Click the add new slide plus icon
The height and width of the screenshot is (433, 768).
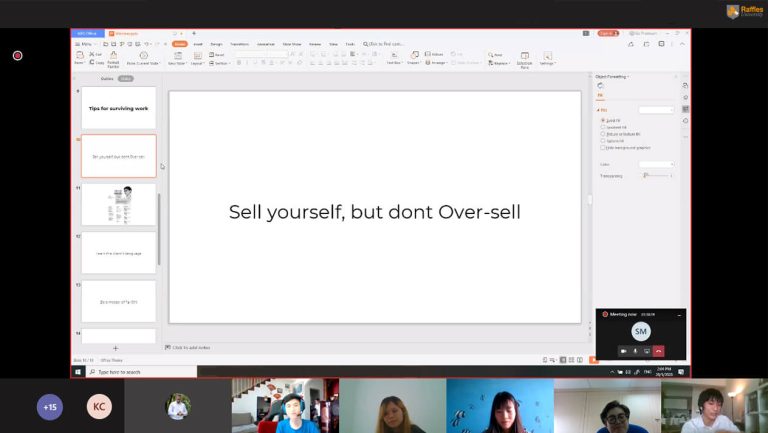[x=115, y=348]
